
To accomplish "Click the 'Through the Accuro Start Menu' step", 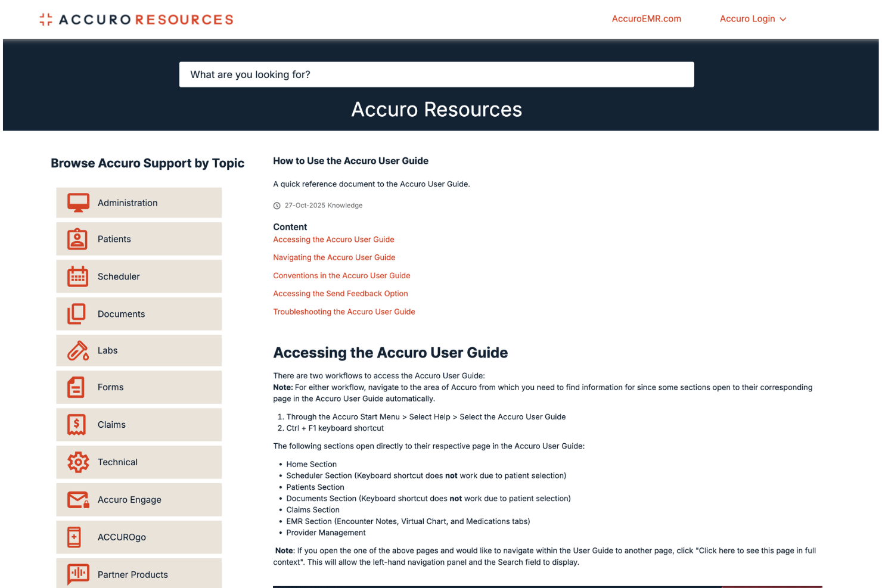I will pos(426,417).
